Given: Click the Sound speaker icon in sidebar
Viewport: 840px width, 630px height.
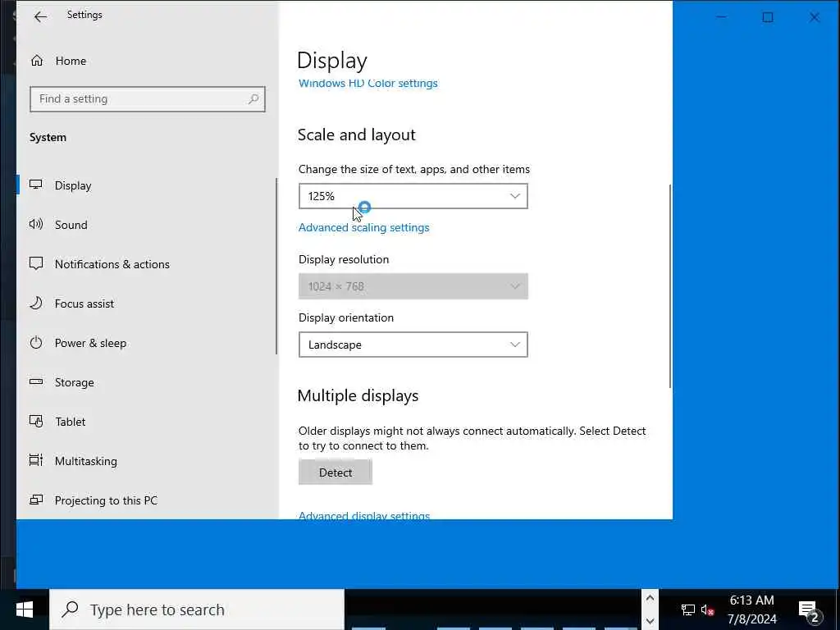Looking at the screenshot, I should 36,225.
